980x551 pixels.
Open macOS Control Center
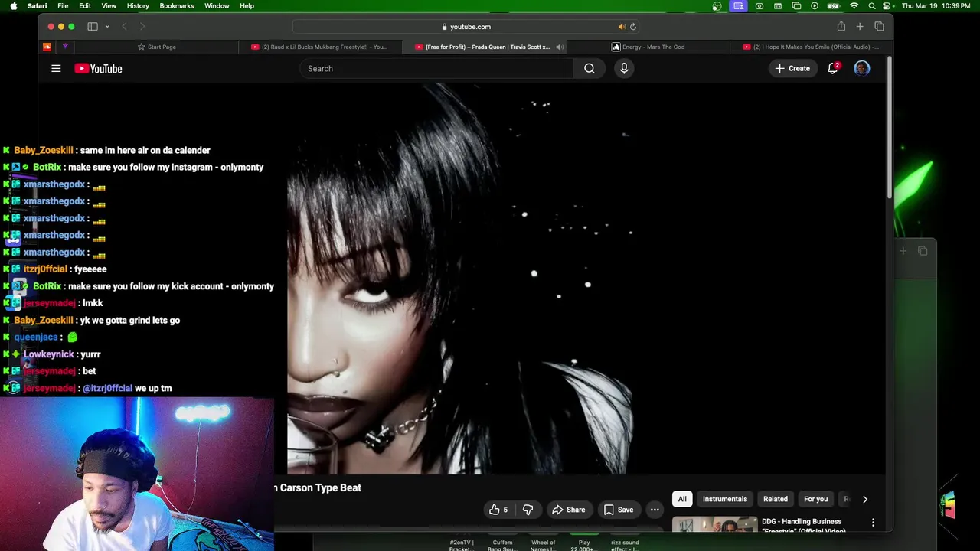click(x=887, y=6)
